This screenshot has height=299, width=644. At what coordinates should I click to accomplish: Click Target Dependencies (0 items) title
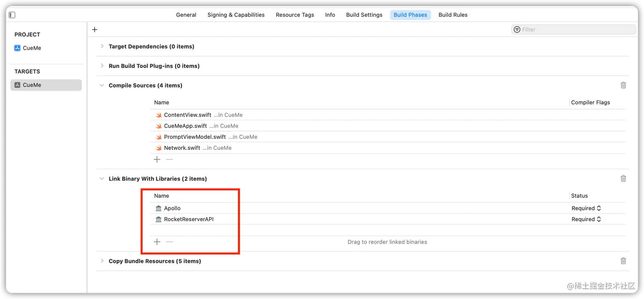click(x=151, y=46)
